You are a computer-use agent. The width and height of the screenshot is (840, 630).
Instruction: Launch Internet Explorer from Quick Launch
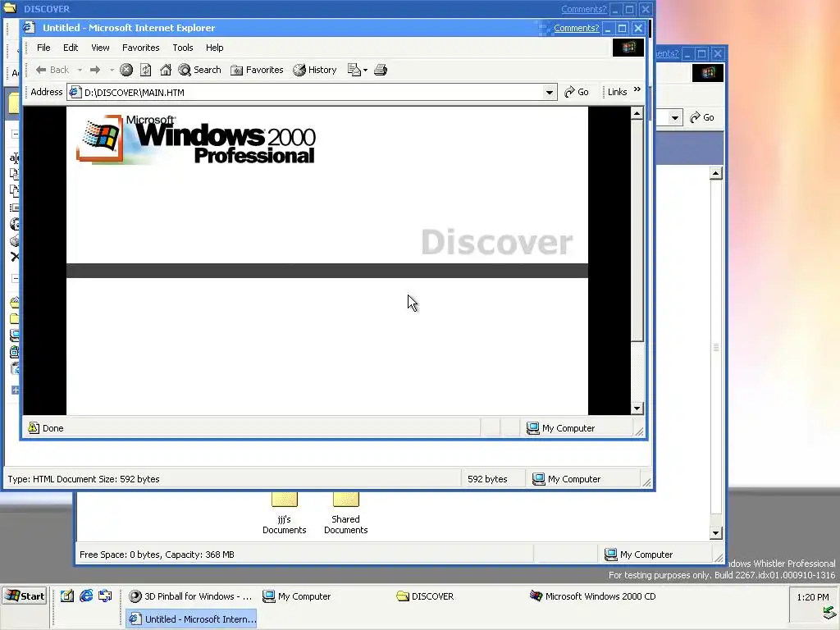pos(86,596)
